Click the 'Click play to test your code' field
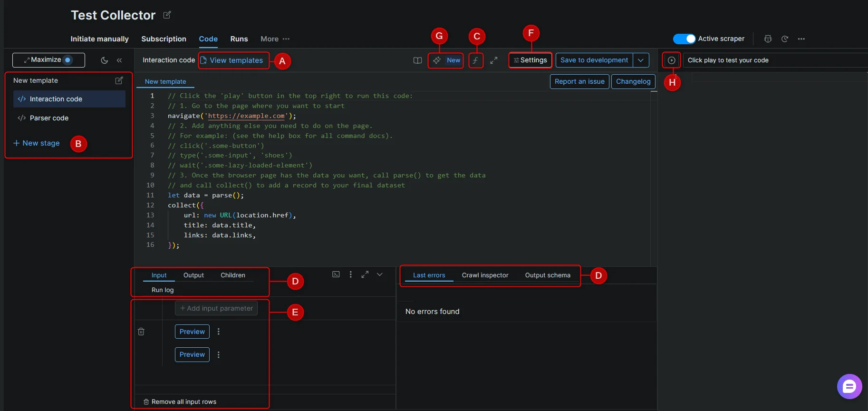This screenshot has width=868, height=411. 775,60
